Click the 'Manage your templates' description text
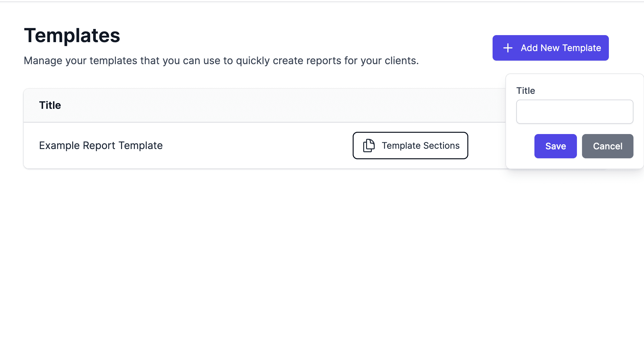Viewport: 644px width, 337px height. [221, 61]
